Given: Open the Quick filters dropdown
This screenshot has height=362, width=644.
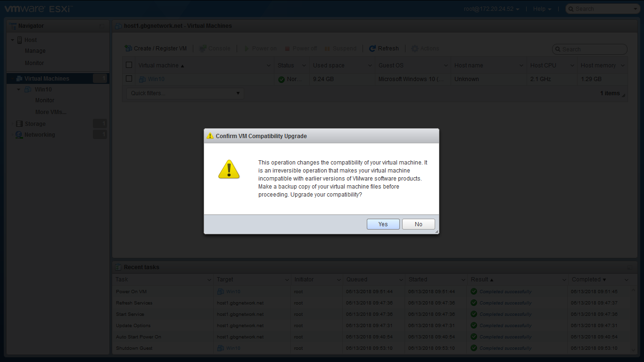Looking at the screenshot, I should pos(185,93).
